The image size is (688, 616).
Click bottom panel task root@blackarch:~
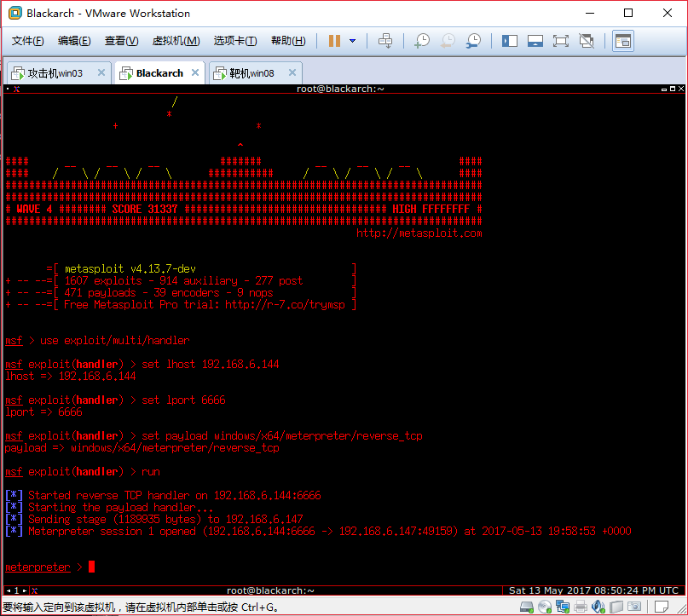[270, 590]
